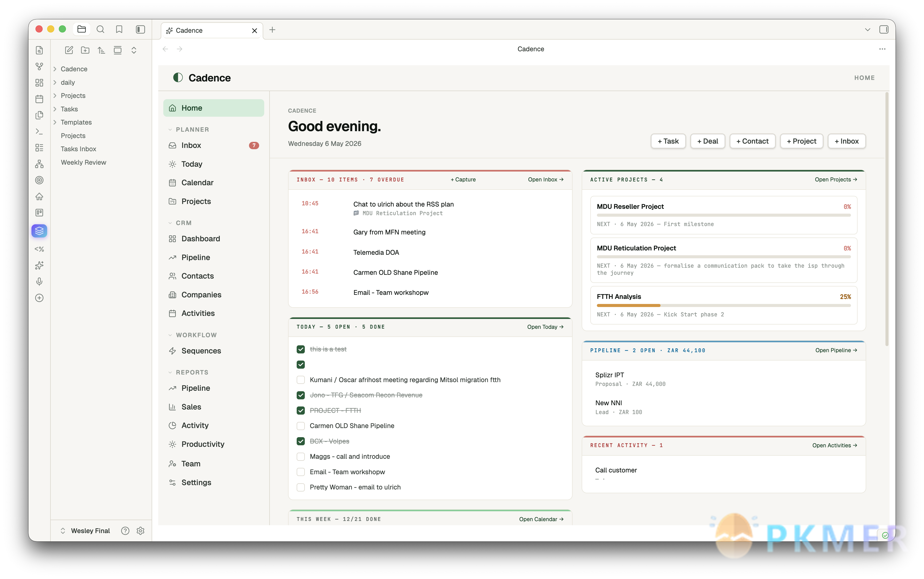924x579 pixels.
Task: Click the templates percent ribbon icon
Action: pyautogui.click(x=39, y=249)
